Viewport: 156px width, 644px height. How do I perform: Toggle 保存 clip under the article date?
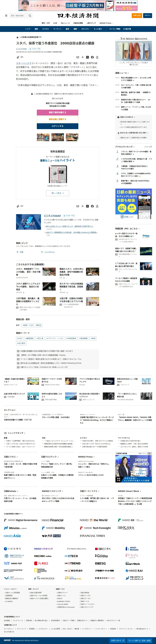20,57
